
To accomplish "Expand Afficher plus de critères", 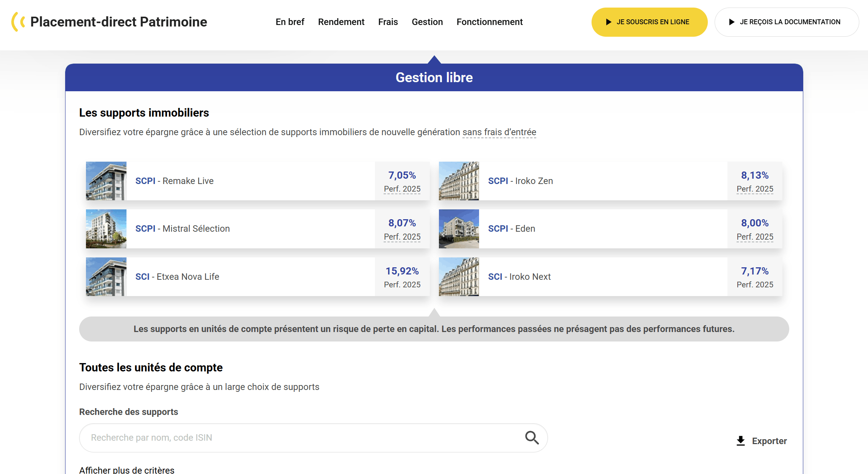I will 126,470.
